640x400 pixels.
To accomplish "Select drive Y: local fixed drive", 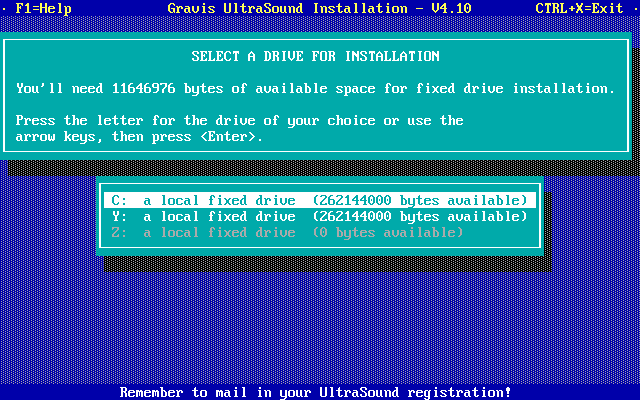I will [320, 216].
